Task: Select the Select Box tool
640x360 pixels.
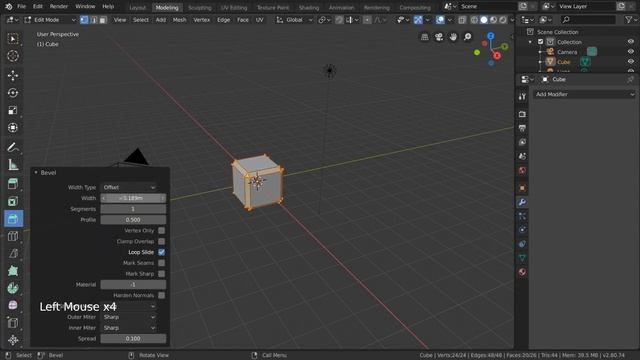Action: click(13, 39)
